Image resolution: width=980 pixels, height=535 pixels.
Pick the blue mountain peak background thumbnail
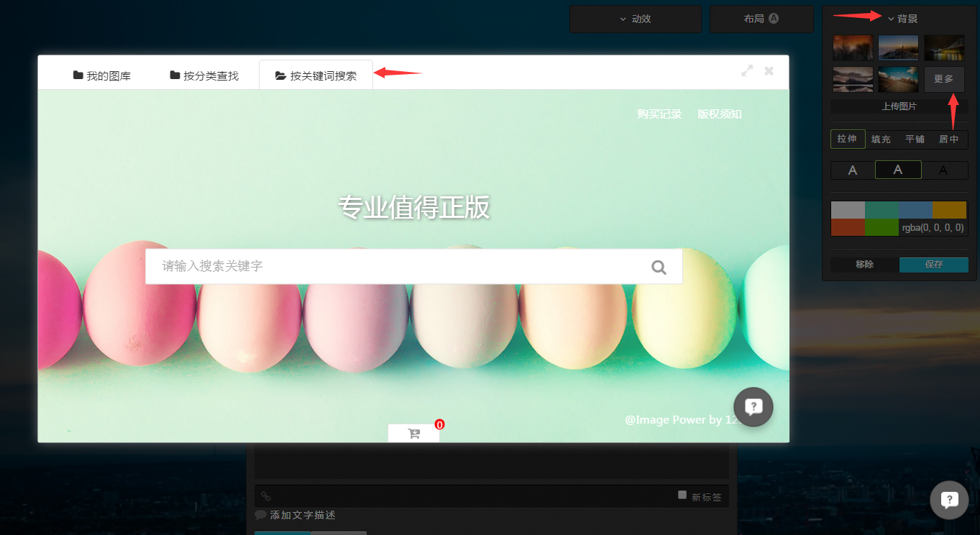pyautogui.click(x=898, y=47)
